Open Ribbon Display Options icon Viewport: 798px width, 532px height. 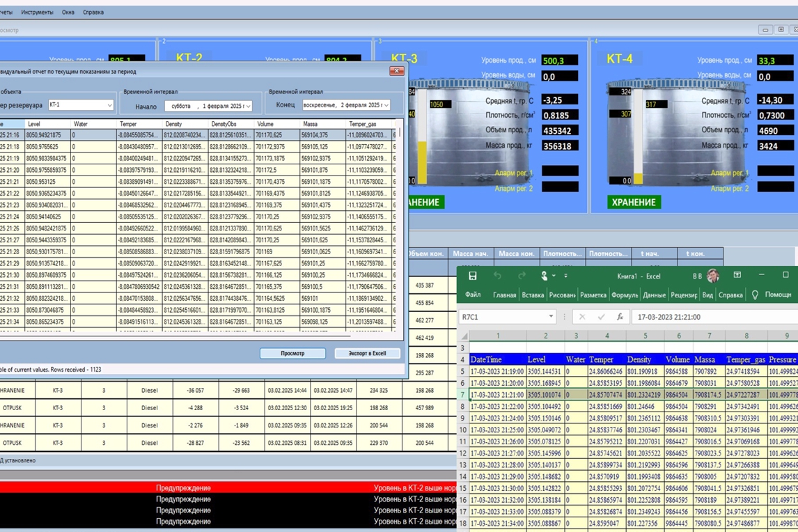tap(737, 276)
